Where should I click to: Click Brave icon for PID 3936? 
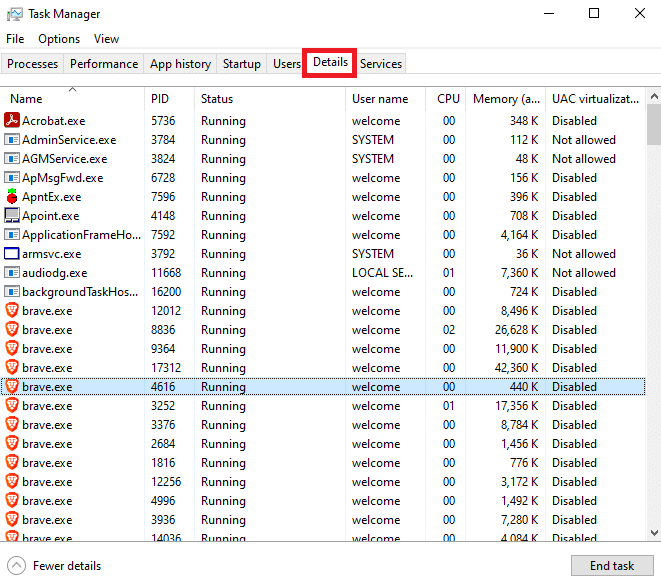[x=12, y=519]
